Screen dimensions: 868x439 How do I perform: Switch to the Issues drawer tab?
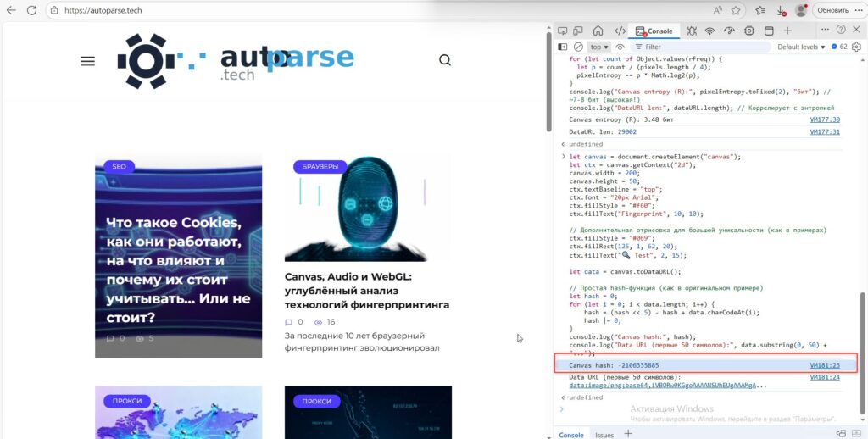pyautogui.click(x=604, y=435)
